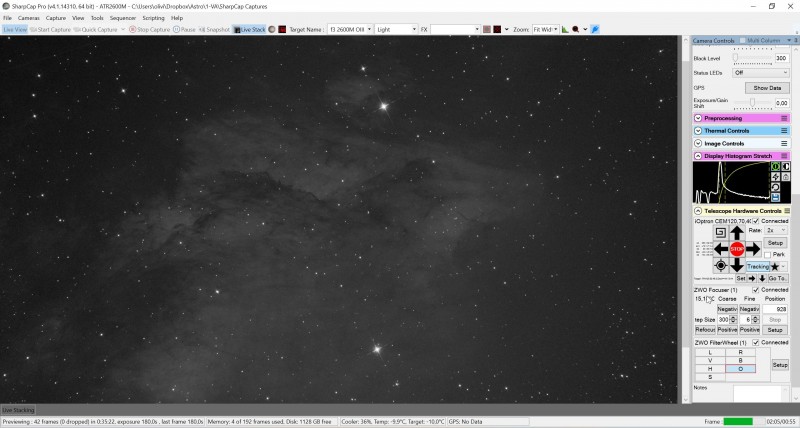Click the spiral search icon
800x428 pixels.
pos(720,233)
